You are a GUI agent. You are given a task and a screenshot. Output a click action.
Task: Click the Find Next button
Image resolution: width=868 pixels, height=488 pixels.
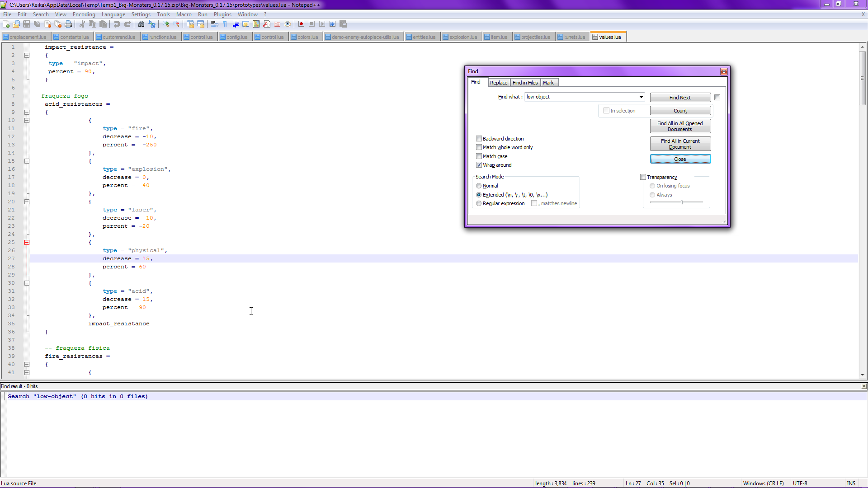[680, 98]
